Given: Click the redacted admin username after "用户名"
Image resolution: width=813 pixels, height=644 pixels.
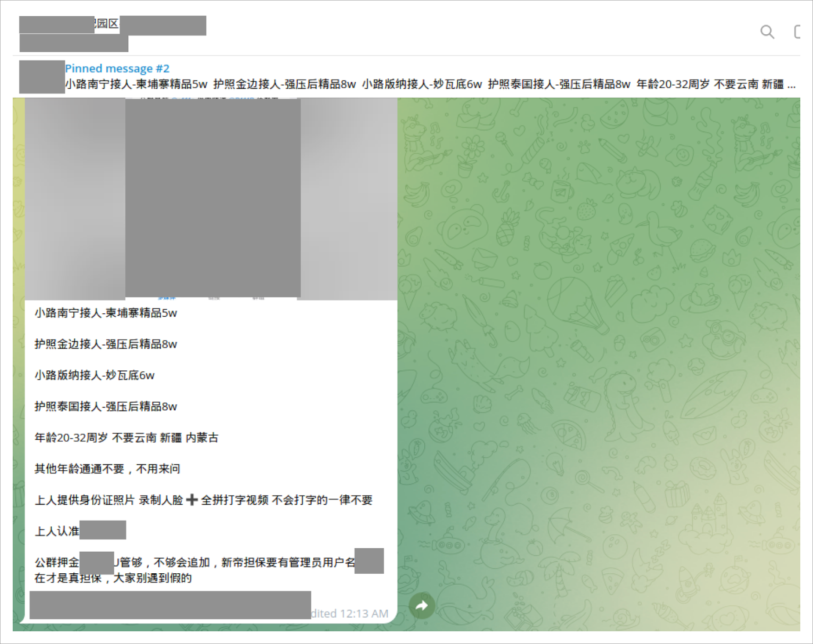Looking at the screenshot, I should [x=369, y=561].
